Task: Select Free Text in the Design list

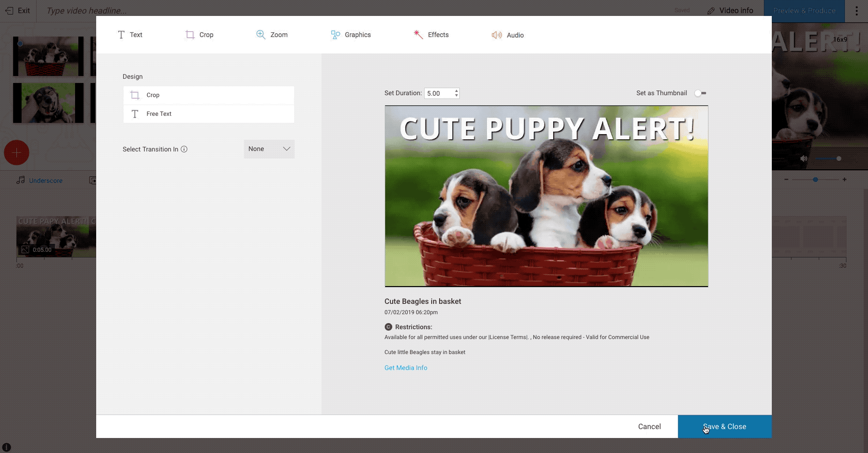Action: tap(209, 114)
